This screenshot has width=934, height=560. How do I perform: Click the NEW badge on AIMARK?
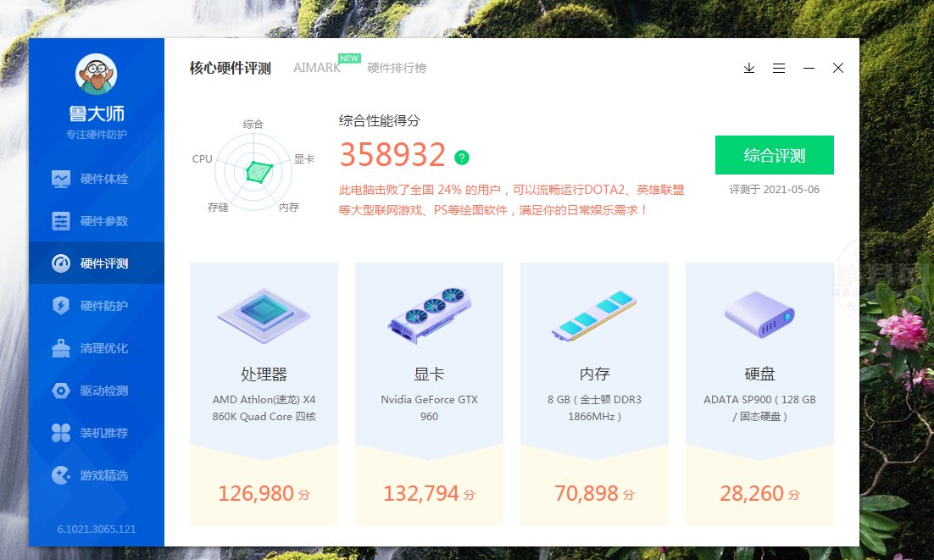tap(349, 58)
